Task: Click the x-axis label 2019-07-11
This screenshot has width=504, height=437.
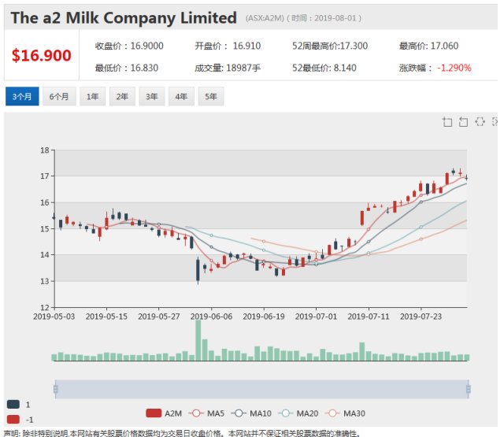Action: pyautogui.click(x=369, y=317)
